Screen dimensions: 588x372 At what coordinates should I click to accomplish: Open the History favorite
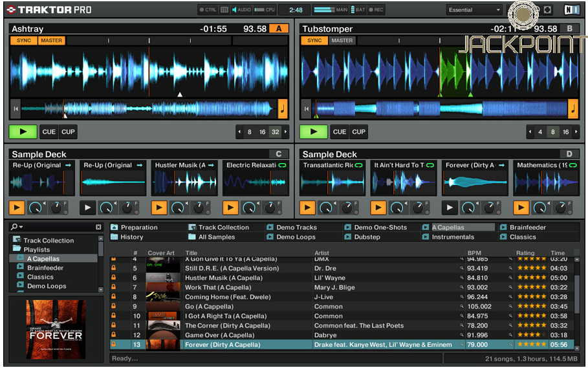[x=127, y=237]
